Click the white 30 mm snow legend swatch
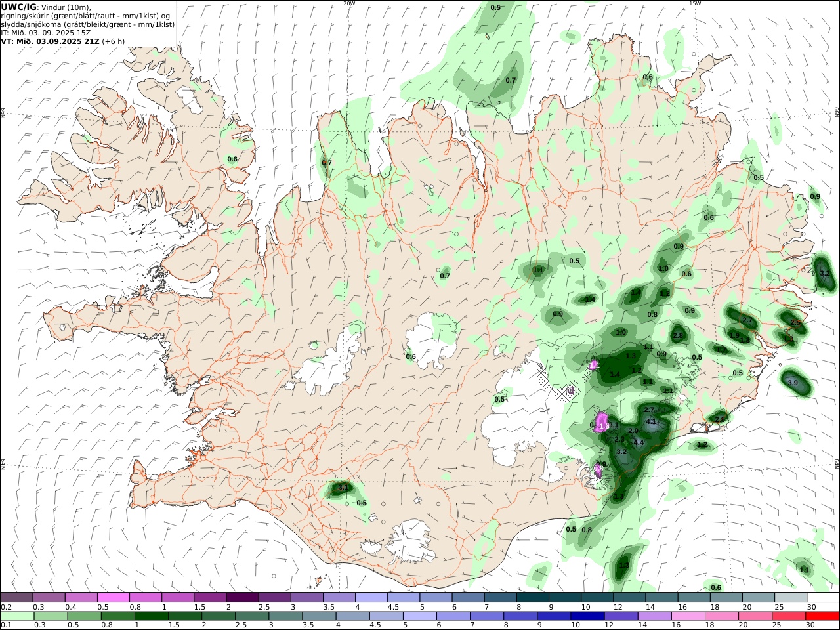The height and width of the screenshot is (630, 840). (x=823, y=597)
